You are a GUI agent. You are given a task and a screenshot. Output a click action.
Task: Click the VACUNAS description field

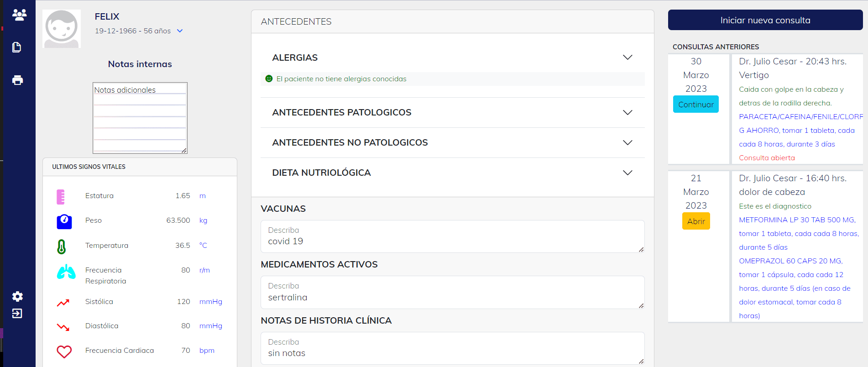452,237
